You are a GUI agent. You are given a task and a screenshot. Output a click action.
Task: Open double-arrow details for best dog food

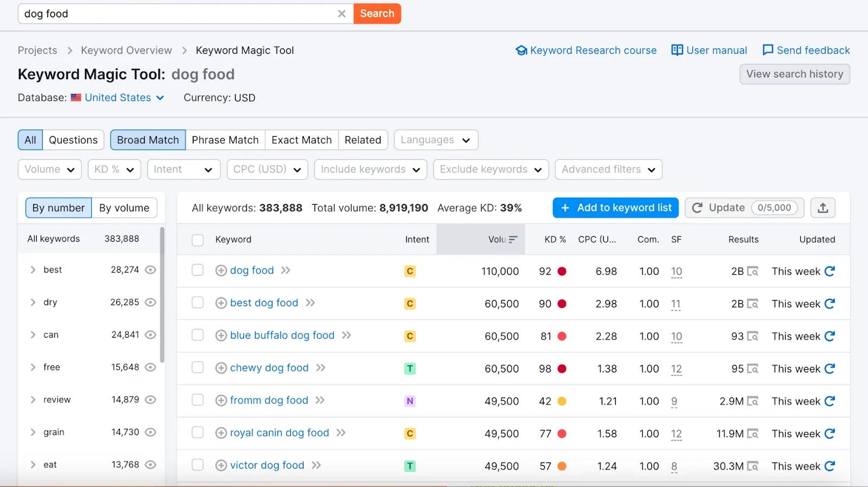click(310, 303)
